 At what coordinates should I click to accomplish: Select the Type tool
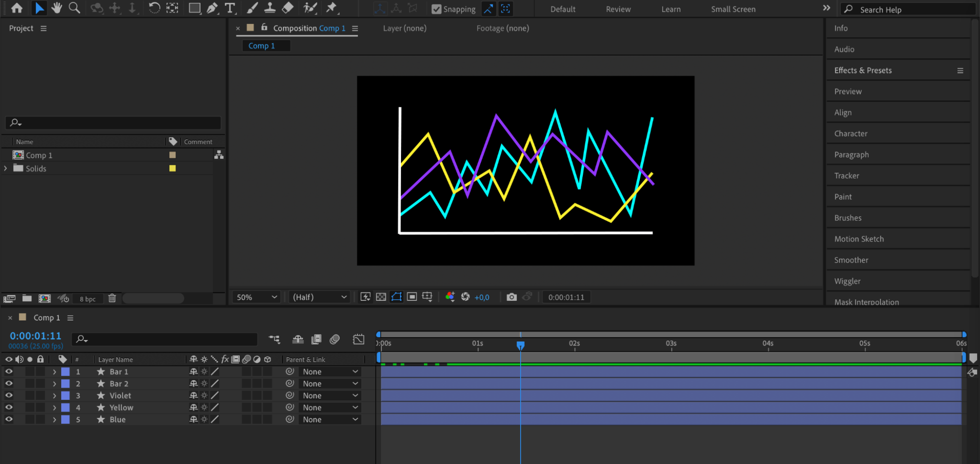point(229,8)
